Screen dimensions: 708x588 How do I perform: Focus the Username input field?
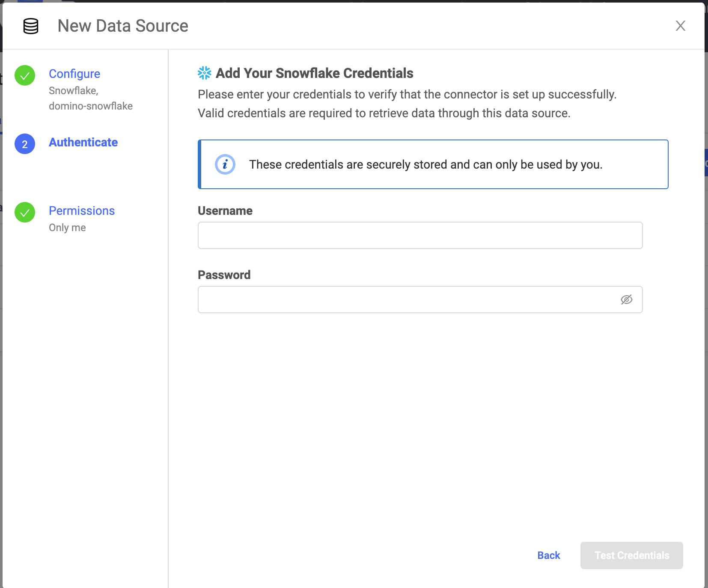click(x=420, y=235)
